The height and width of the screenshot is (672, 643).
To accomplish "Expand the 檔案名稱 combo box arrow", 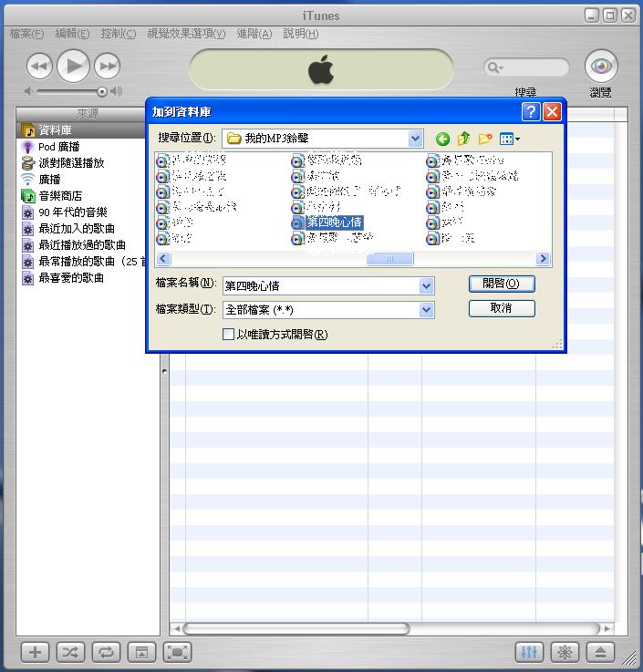I will pyautogui.click(x=426, y=286).
